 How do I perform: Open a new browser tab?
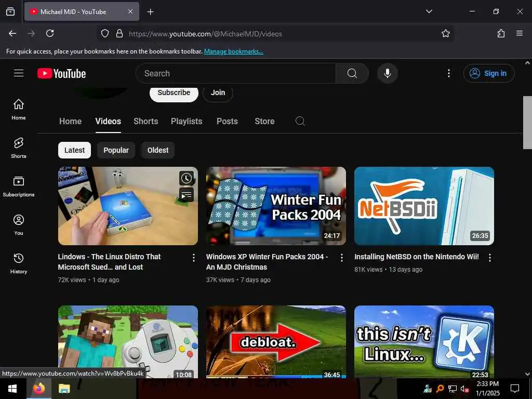point(150,12)
